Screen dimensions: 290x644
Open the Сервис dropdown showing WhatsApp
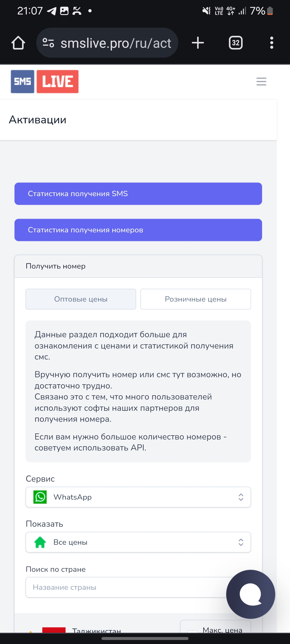138,497
